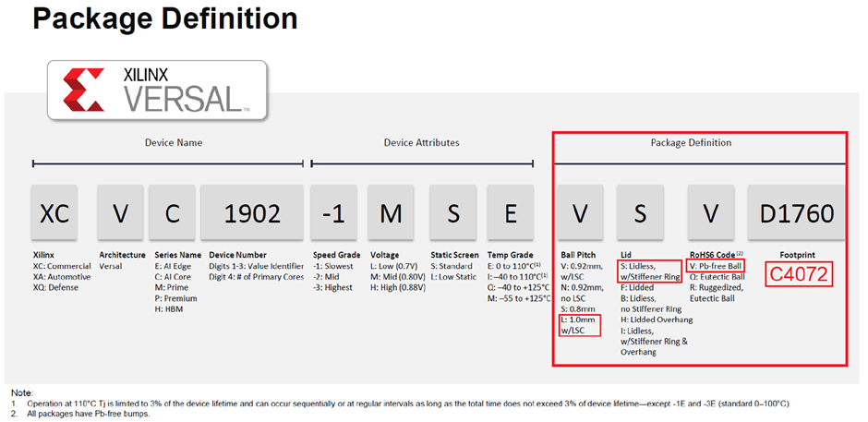Click the E box above Temp Grade
The height and width of the screenshot is (422, 868).
(x=511, y=213)
